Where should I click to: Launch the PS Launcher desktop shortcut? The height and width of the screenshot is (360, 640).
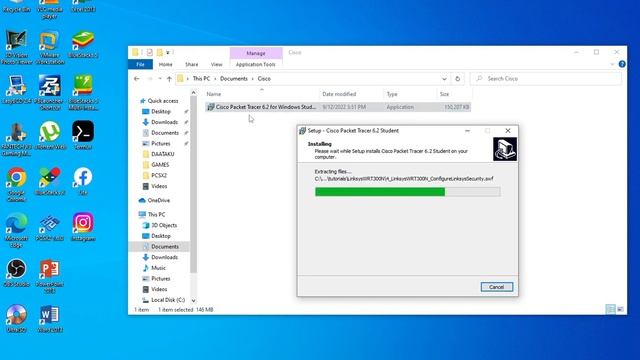(50, 93)
